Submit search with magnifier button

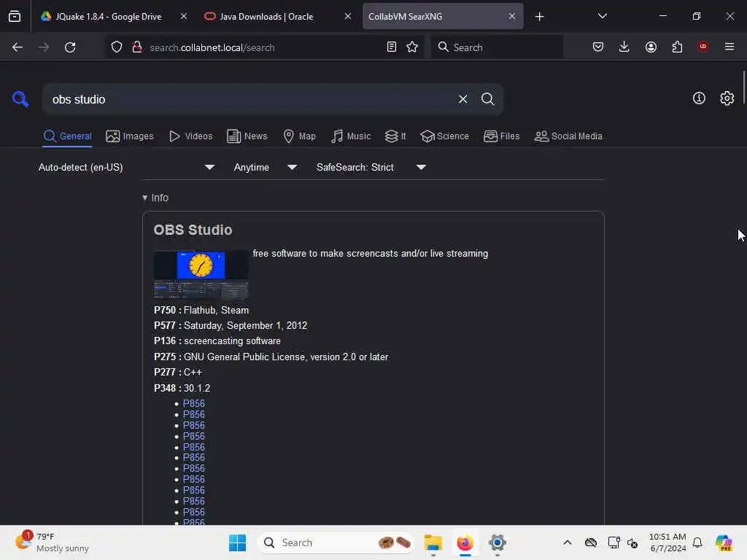[488, 99]
